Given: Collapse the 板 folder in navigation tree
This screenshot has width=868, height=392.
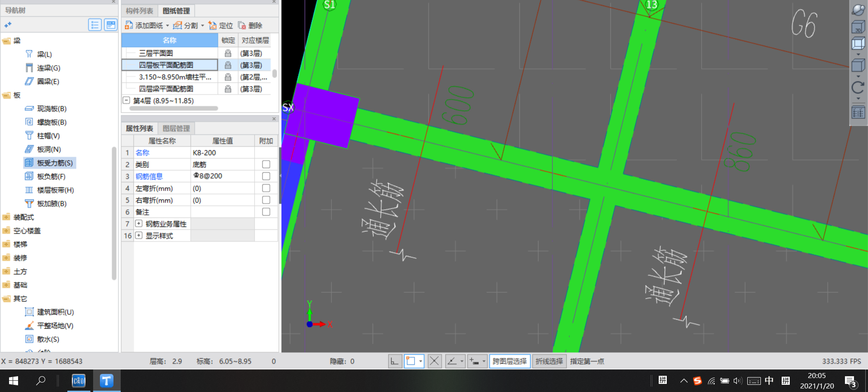Looking at the screenshot, I should click(x=6, y=95).
